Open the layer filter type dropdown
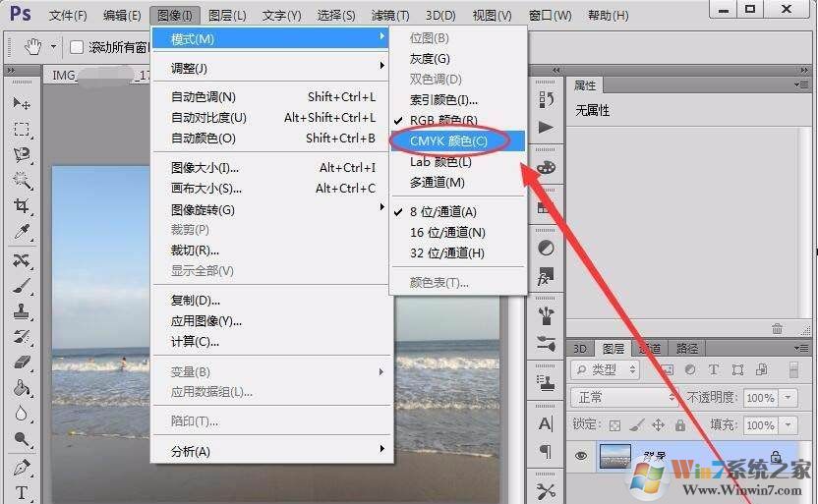Viewport: 818px width, 504px height. [x=605, y=369]
